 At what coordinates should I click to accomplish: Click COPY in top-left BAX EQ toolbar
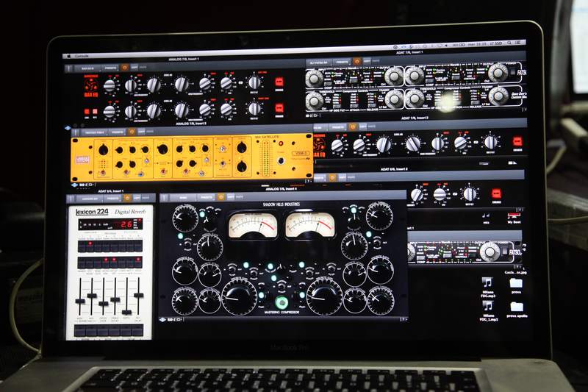pyautogui.click(x=135, y=68)
